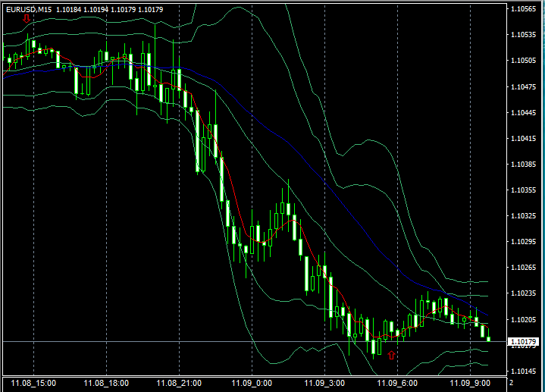
Task: Click the 11.08_18:00 time axis label
Action: pyautogui.click(x=106, y=384)
